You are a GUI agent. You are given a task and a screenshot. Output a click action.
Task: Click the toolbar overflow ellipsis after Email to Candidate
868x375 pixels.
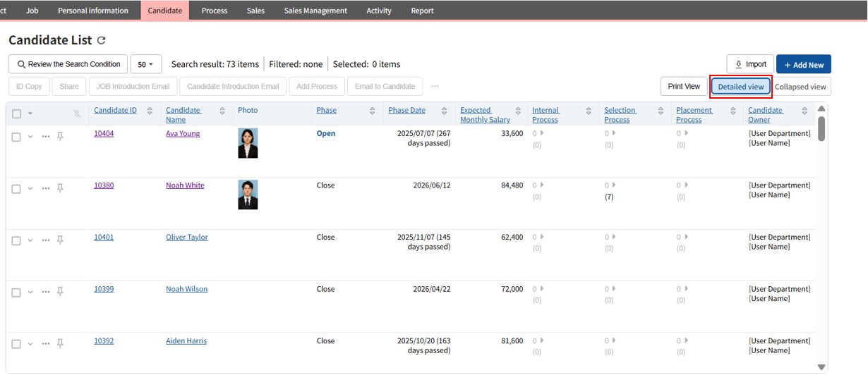(435, 87)
